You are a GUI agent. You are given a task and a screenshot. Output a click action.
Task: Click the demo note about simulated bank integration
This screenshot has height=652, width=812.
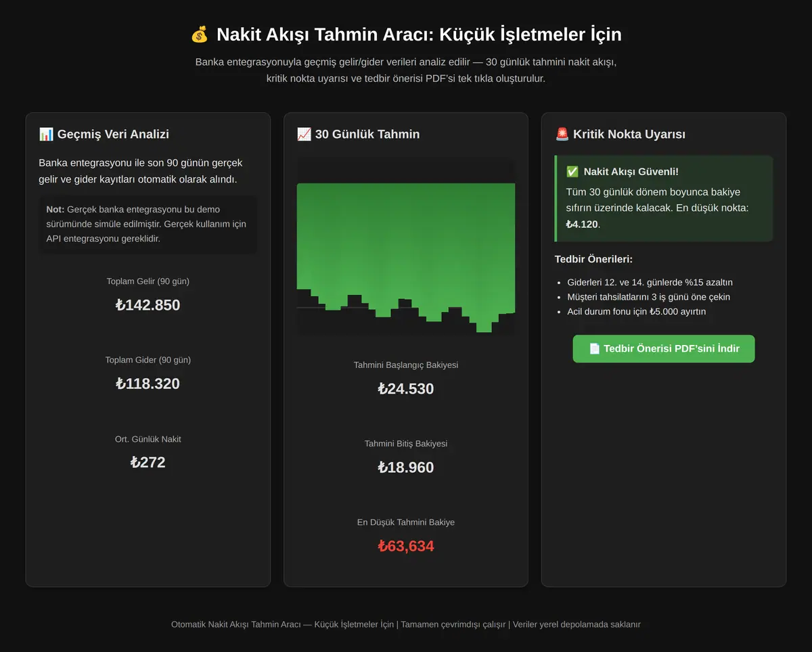(x=148, y=224)
